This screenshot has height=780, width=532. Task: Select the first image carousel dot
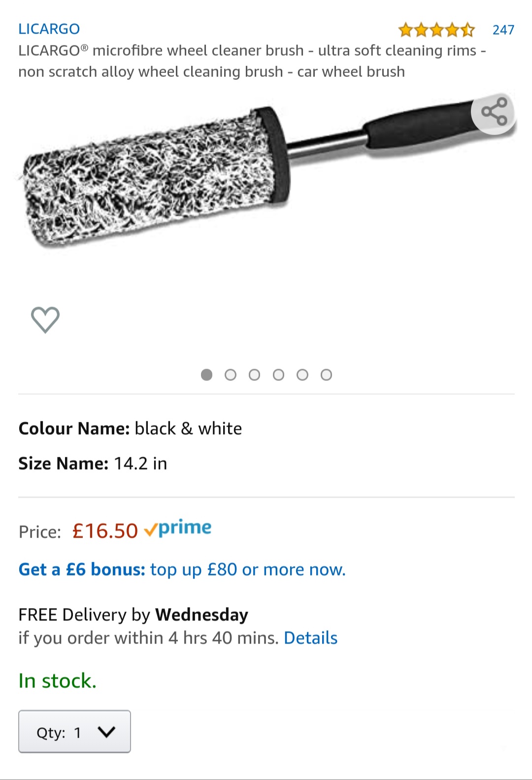tap(207, 375)
